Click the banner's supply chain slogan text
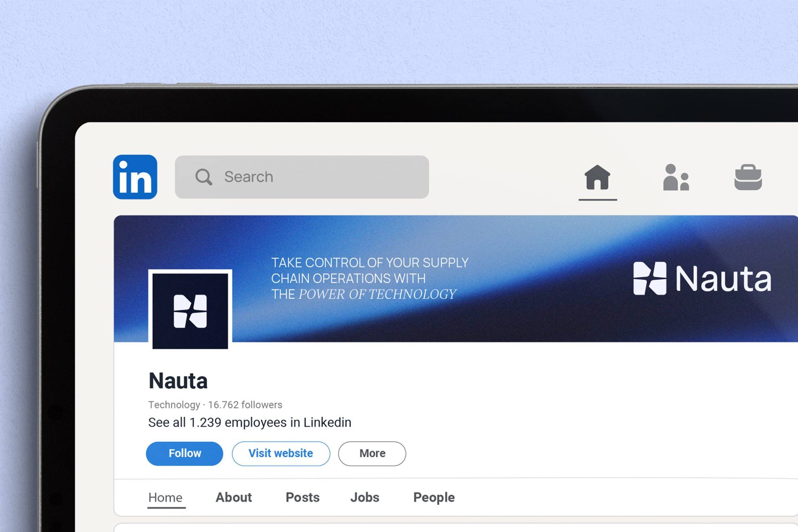The image size is (798, 532). coord(370,278)
